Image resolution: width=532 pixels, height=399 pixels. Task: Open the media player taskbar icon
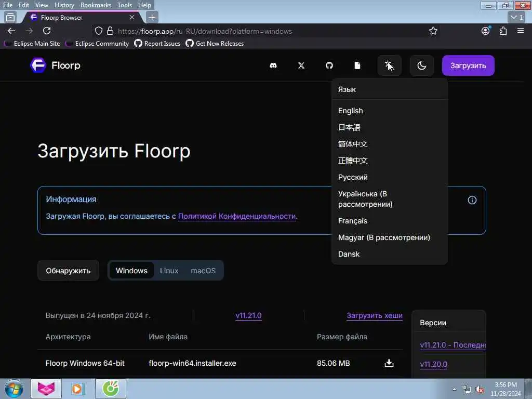(x=77, y=389)
